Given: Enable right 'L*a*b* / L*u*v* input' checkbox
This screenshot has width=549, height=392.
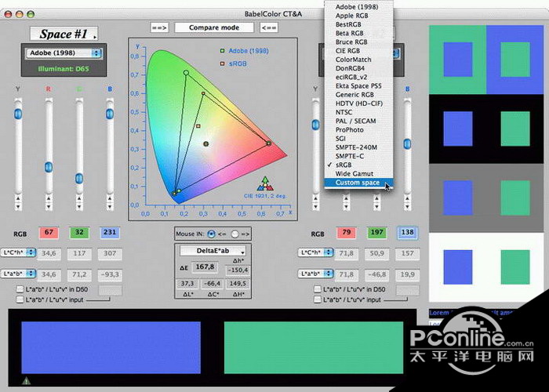Looking at the screenshot, I should 317,299.
